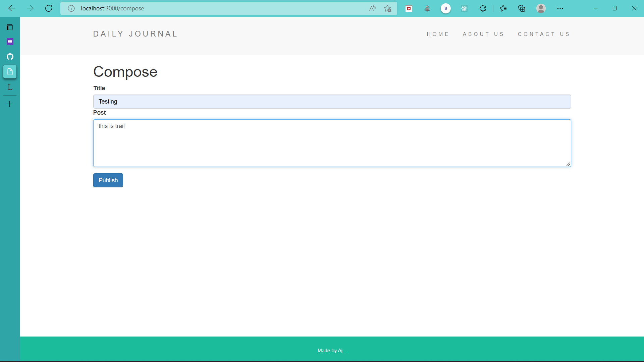View site information via the address bar icon
The image size is (644, 362).
click(71, 8)
